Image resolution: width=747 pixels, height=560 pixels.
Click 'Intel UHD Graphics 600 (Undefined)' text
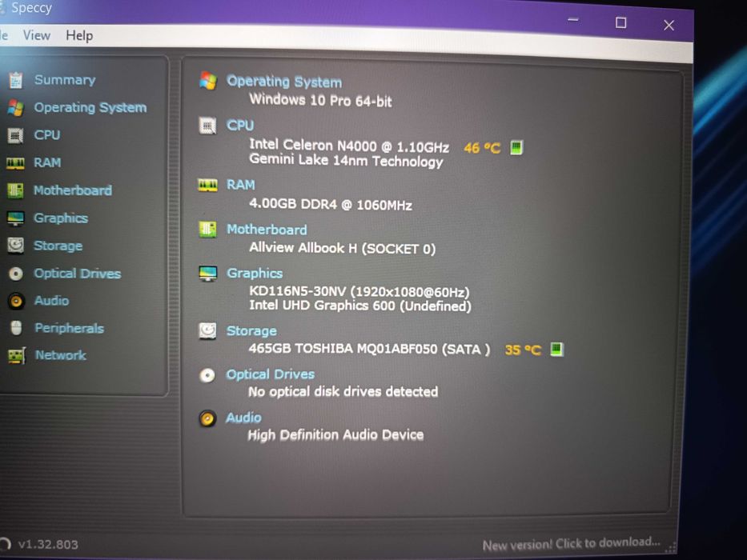tap(360, 306)
